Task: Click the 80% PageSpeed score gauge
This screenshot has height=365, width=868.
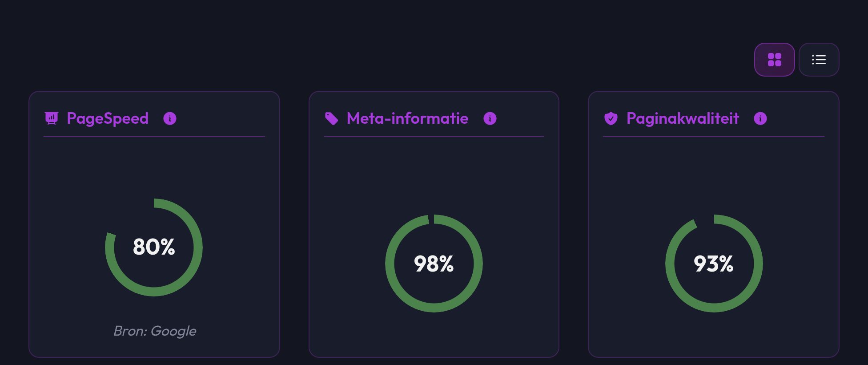Action: click(x=154, y=247)
